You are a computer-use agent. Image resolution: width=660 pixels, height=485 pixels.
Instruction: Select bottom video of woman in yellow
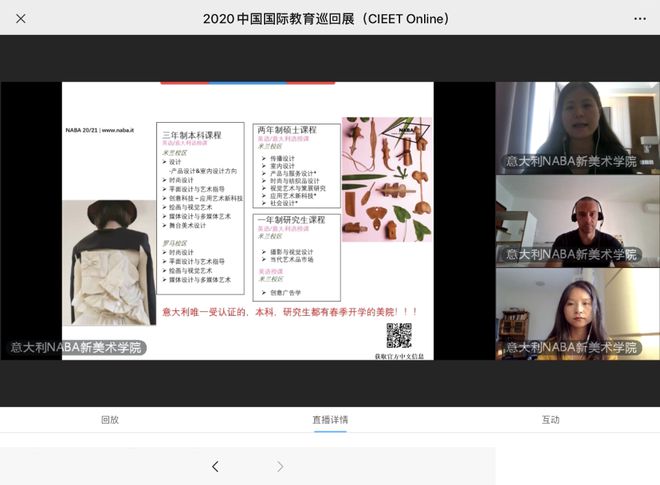pyautogui.click(x=578, y=314)
